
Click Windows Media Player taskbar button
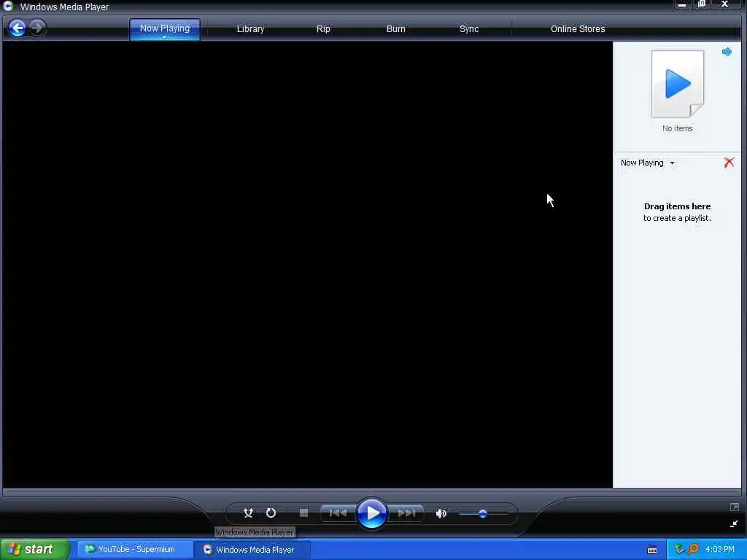(x=252, y=550)
